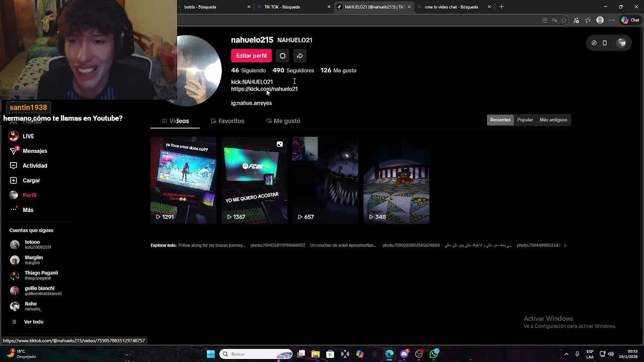Open OBS Studio from taskbar
The image size is (644, 362).
pyautogui.click(x=419, y=354)
